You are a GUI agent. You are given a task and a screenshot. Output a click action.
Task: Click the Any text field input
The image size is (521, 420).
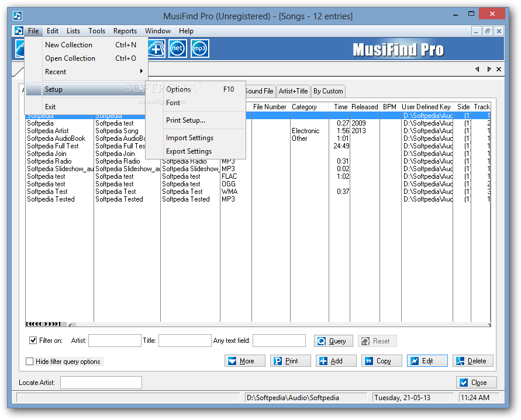click(279, 341)
